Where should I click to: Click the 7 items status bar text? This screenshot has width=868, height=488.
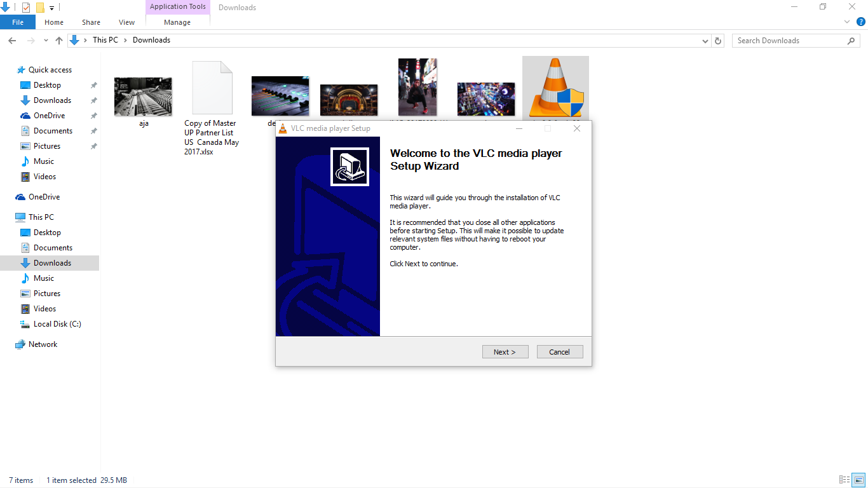pos(21,480)
